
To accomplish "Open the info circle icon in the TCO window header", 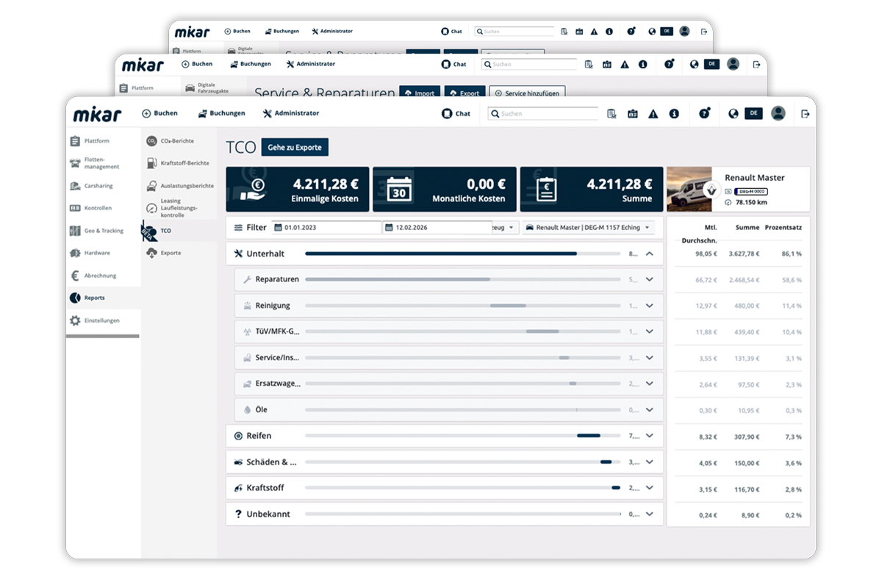I will click(674, 114).
